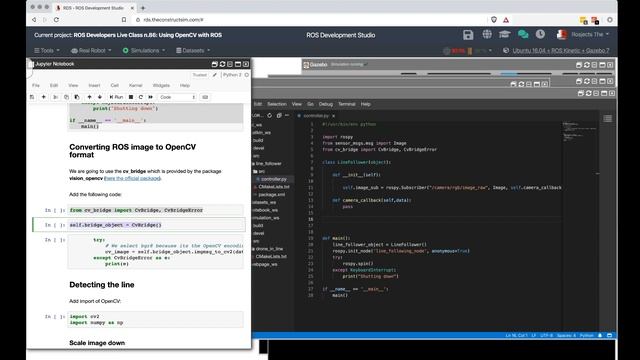This screenshot has height=360, width=640.
Task: Click the pencil edit icon near Trusted
Action: pyautogui.click(x=215, y=75)
